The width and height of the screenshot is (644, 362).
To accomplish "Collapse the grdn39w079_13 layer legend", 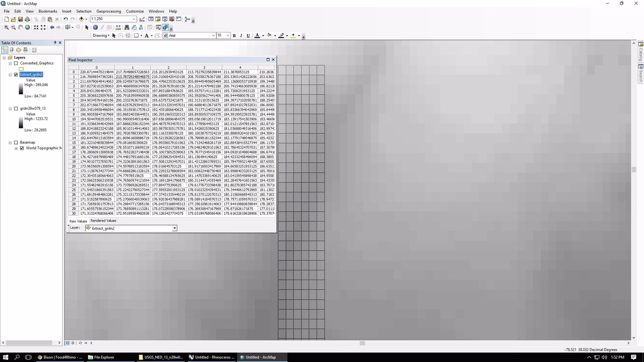I will click(x=10, y=109).
